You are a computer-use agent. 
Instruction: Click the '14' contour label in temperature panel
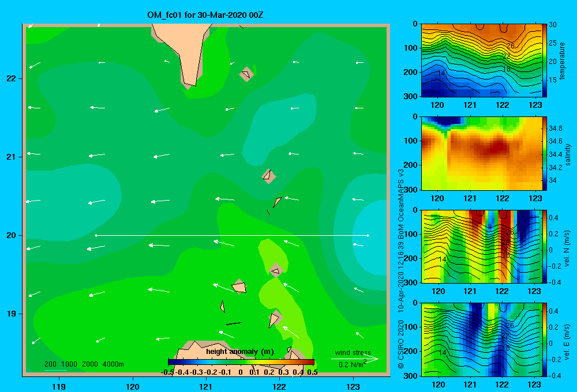coord(441,73)
